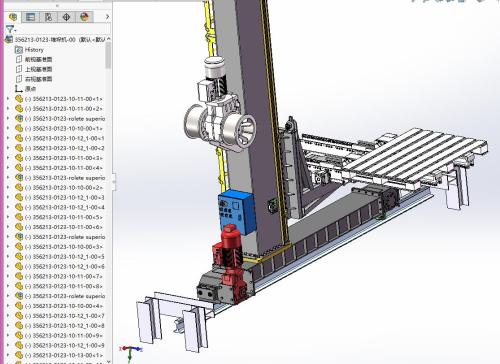Click part icon of 356213-0123-10-12_1-00<4
Viewport: 500px width, 364px height.
[x=19, y=207]
